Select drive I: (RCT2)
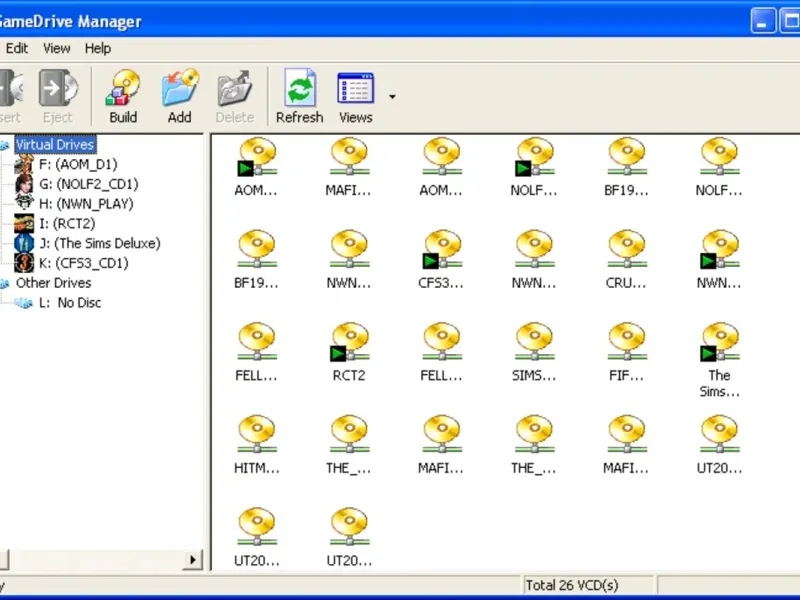 click(x=67, y=223)
